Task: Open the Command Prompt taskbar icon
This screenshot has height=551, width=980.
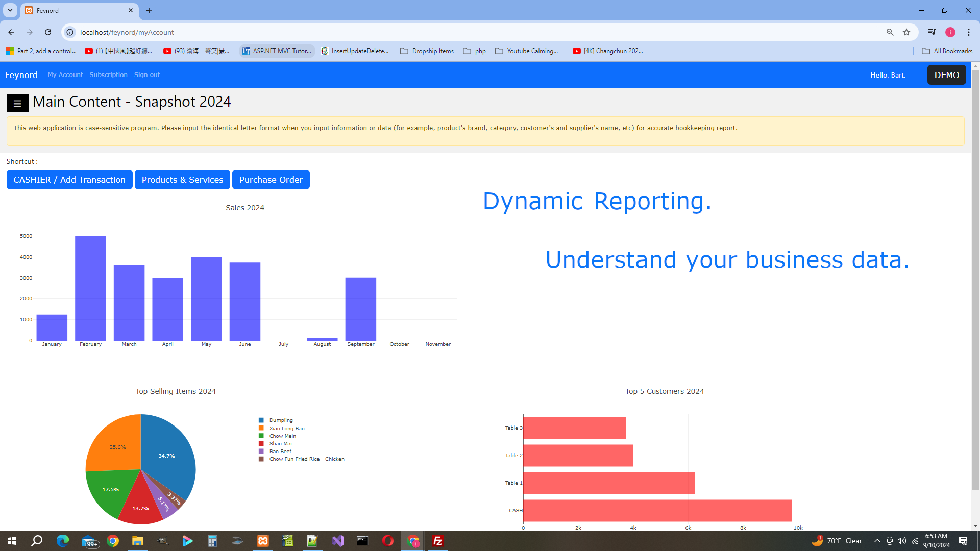Action: pos(362,541)
